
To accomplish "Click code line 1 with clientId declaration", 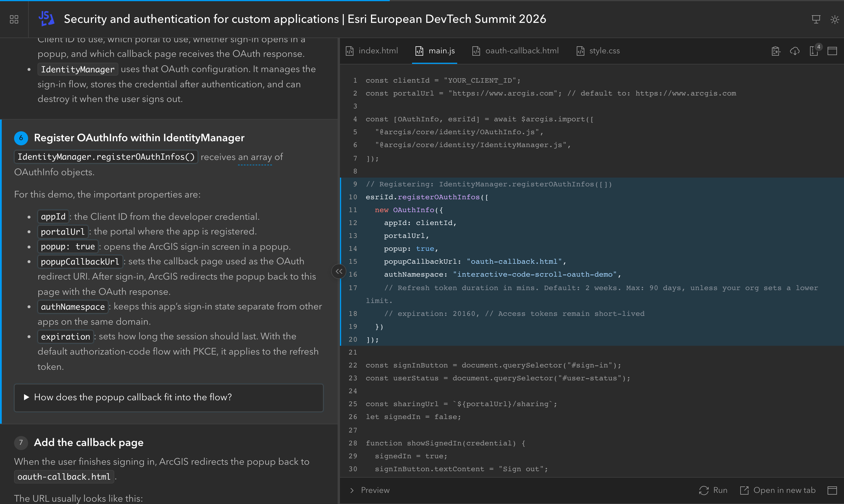I will coord(443,81).
